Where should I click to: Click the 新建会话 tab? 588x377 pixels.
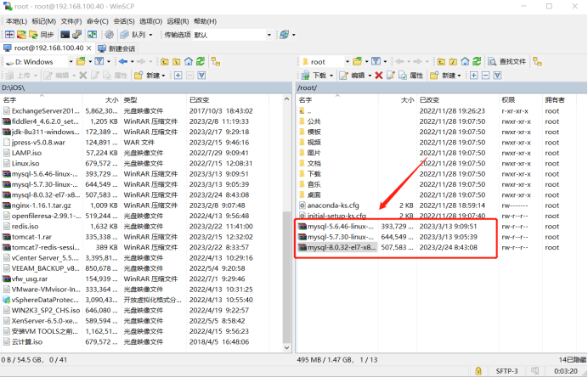[117, 48]
